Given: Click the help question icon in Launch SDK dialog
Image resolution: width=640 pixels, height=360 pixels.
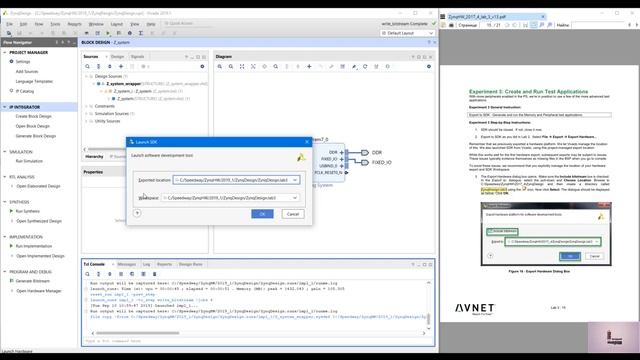Looking at the screenshot, I should 137,213.
